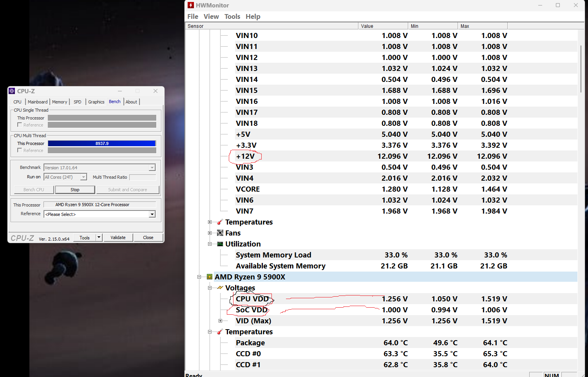Open the Reference <Please Select> dropdown
The width and height of the screenshot is (588, 377).
[x=152, y=214]
